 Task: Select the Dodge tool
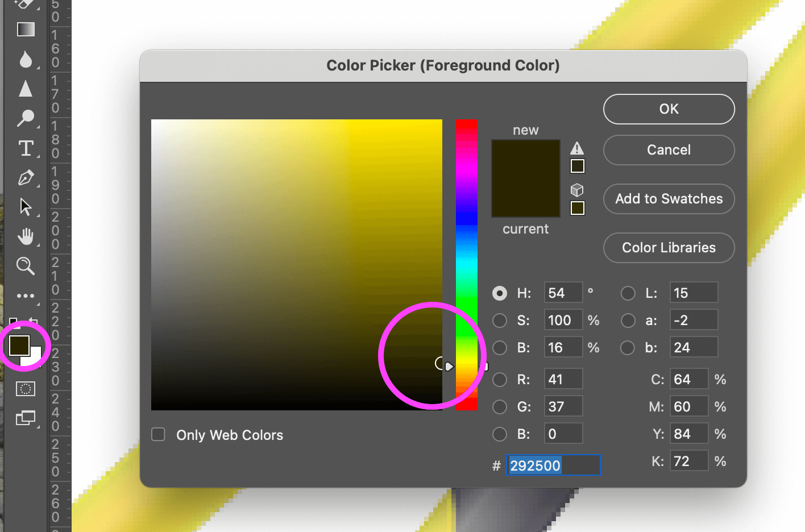26,118
